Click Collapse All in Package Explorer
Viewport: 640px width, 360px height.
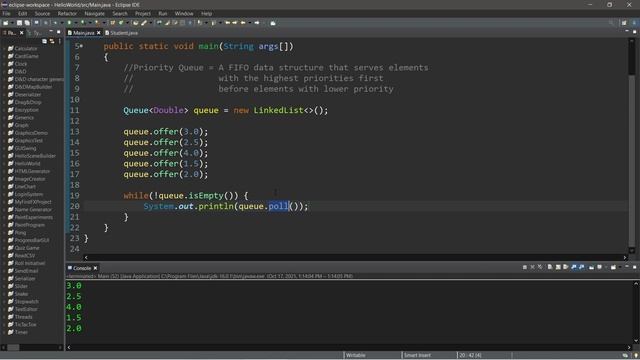44,41
